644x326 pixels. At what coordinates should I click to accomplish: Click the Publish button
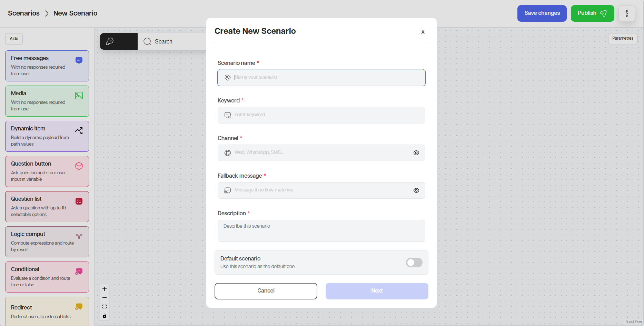click(592, 13)
